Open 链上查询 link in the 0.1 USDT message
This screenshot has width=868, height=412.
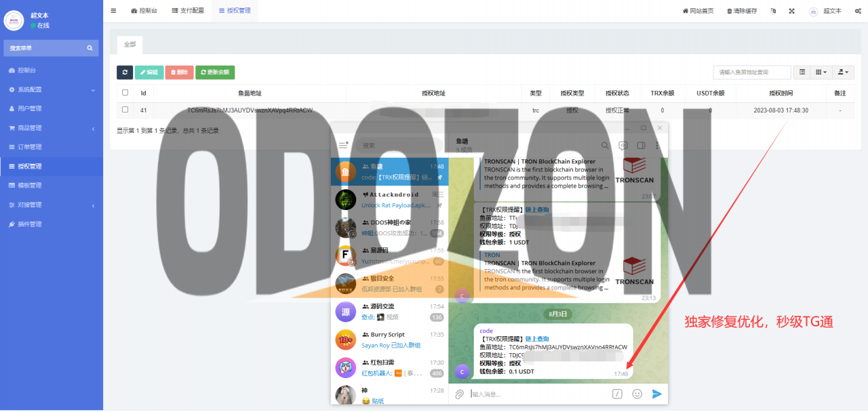click(537, 339)
